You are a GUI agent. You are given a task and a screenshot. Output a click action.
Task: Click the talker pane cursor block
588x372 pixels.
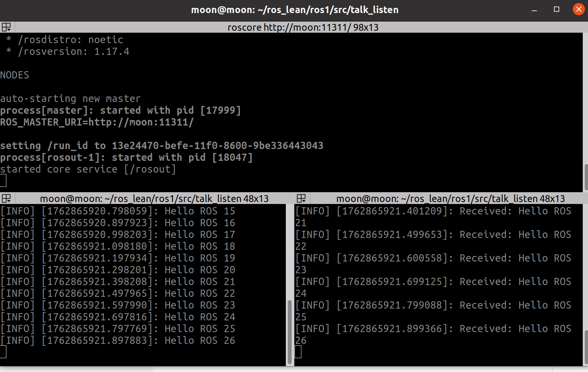3,352
